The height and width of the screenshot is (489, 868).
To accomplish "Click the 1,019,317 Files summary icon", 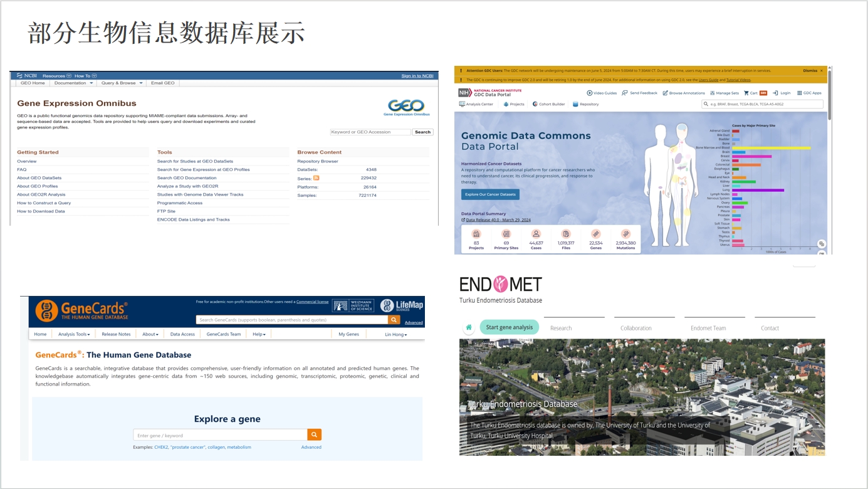I will click(566, 234).
